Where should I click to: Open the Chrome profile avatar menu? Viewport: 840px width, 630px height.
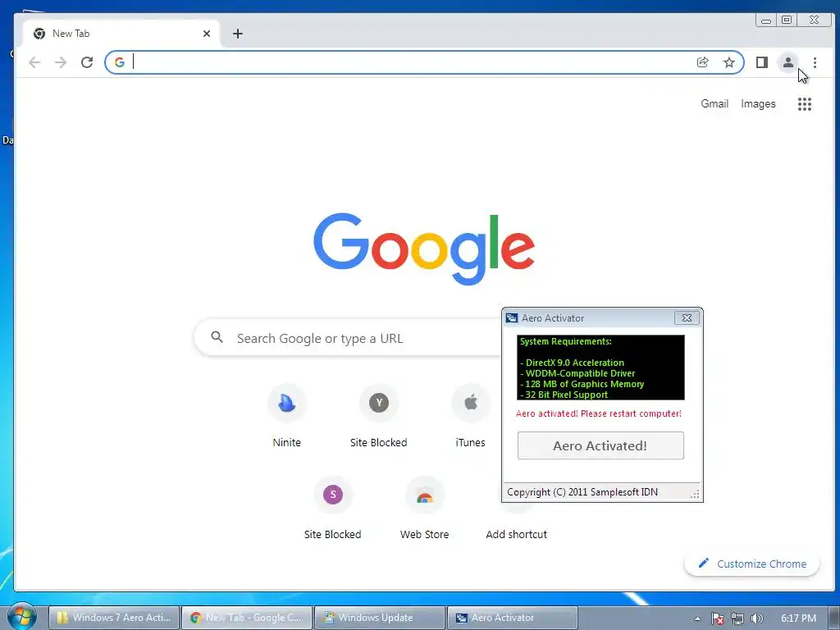tap(788, 62)
